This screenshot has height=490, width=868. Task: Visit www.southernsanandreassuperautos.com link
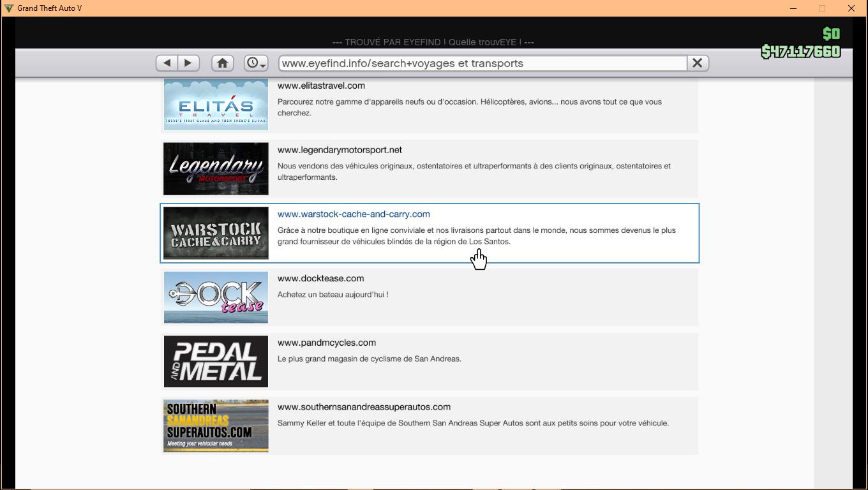[x=364, y=407]
